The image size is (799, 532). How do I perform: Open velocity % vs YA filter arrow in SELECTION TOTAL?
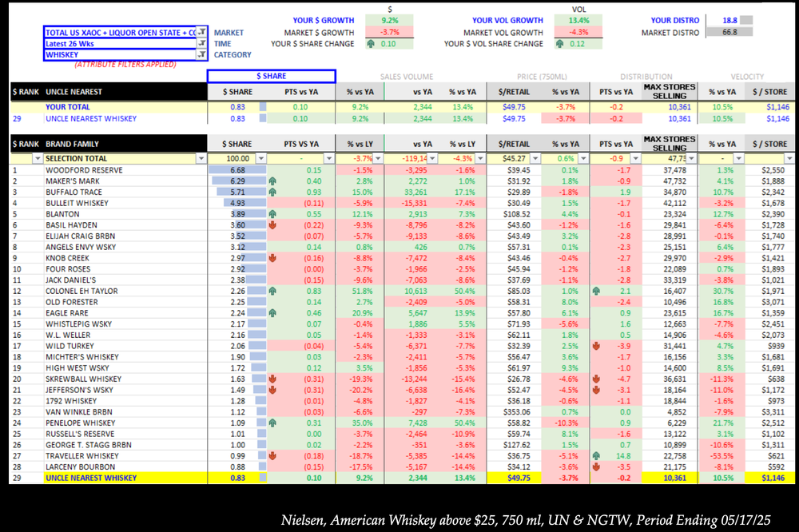[x=740, y=158]
